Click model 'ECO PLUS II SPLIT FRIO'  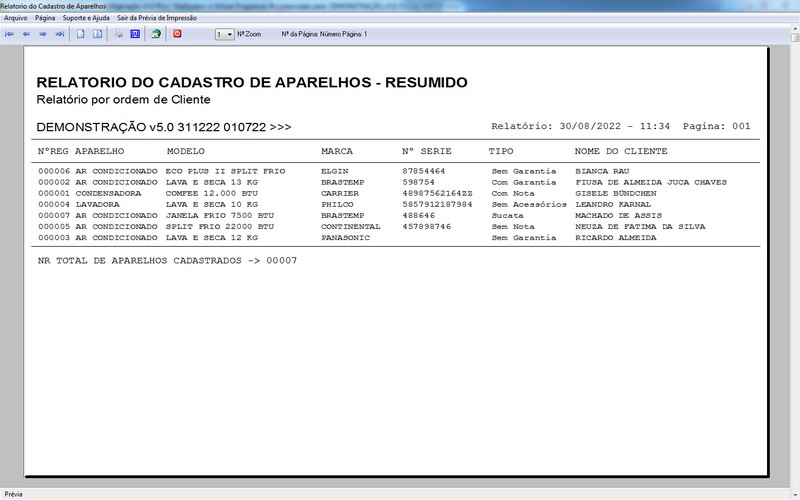[225, 171]
